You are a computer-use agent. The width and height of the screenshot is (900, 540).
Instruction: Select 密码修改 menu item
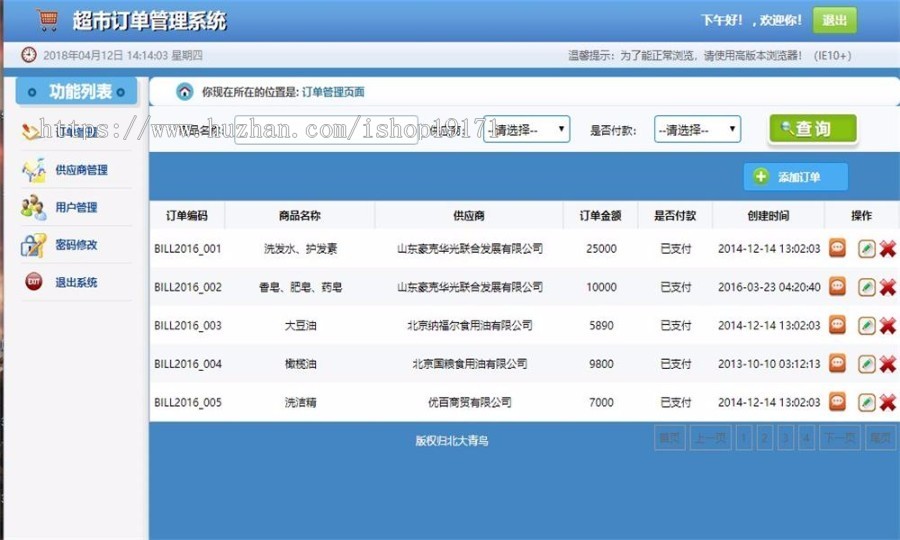[x=76, y=245]
